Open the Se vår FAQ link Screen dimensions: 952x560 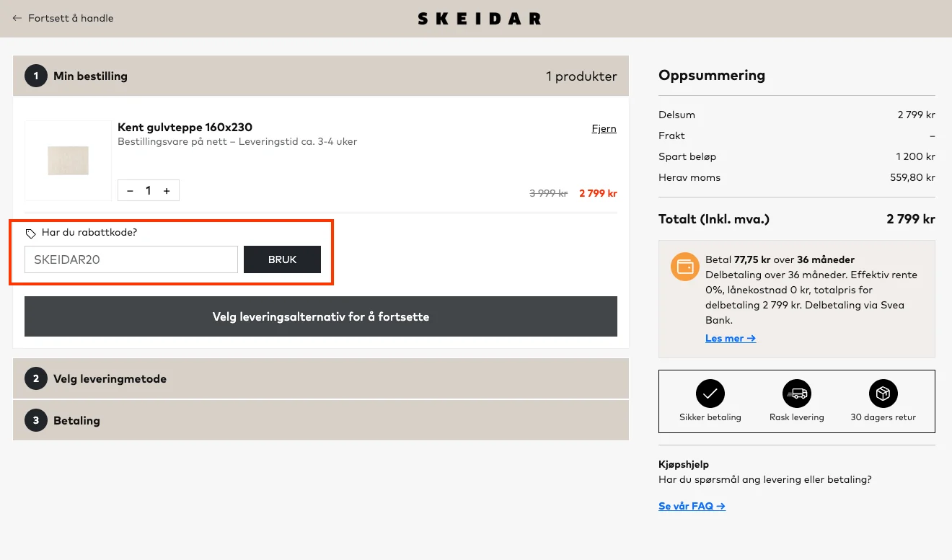pyautogui.click(x=692, y=506)
